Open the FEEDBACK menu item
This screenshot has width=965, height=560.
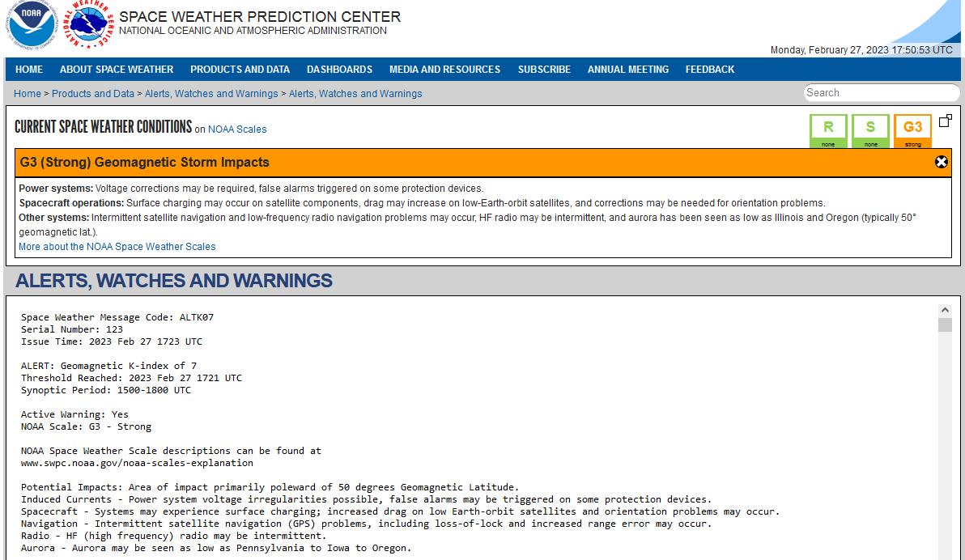point(710,70)
